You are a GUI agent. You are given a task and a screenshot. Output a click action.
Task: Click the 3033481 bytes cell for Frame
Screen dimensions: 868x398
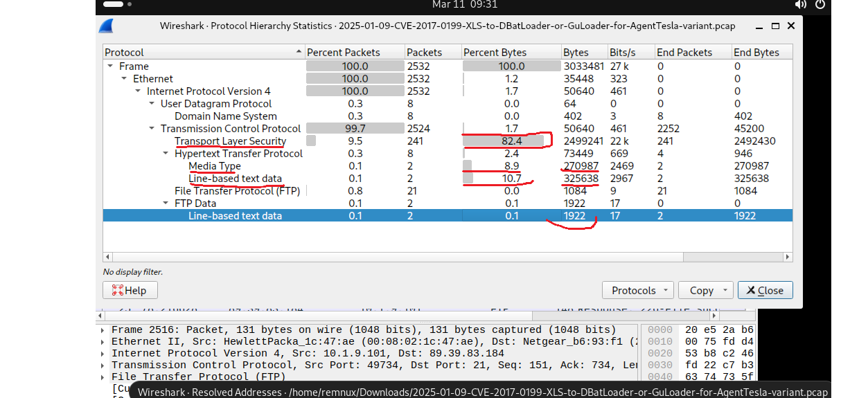point(584,66)
